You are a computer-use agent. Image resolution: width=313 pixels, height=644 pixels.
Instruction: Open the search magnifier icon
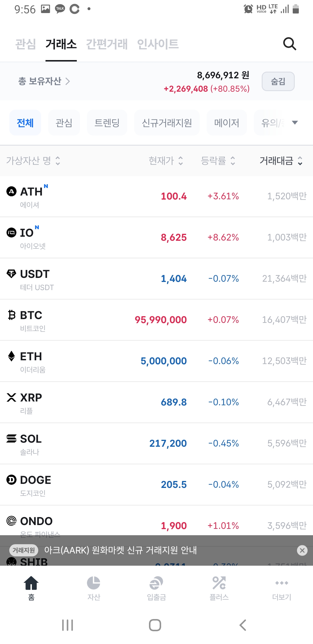[289, 44]
